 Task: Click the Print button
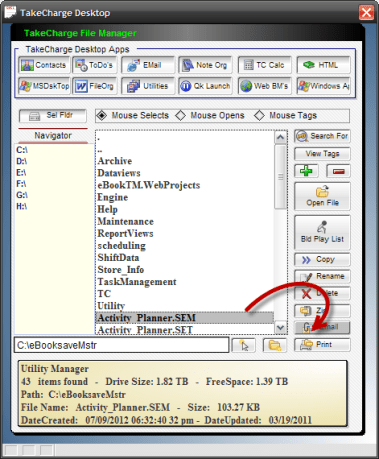point(322,345)
